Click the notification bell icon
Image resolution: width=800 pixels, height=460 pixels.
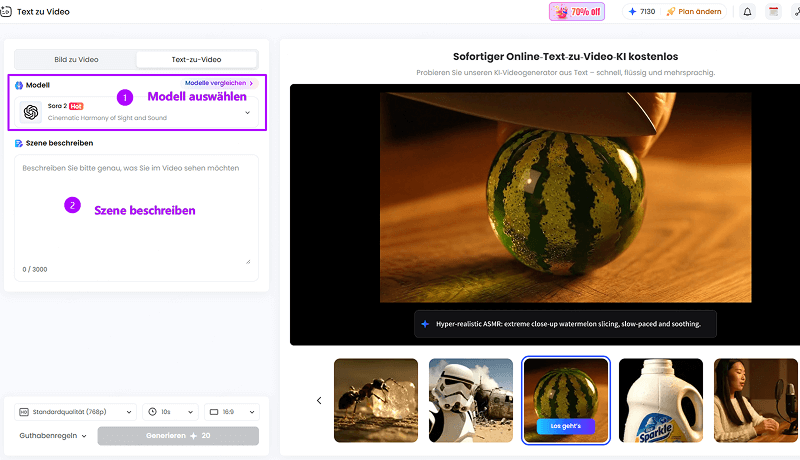click(x=747, y=12)
